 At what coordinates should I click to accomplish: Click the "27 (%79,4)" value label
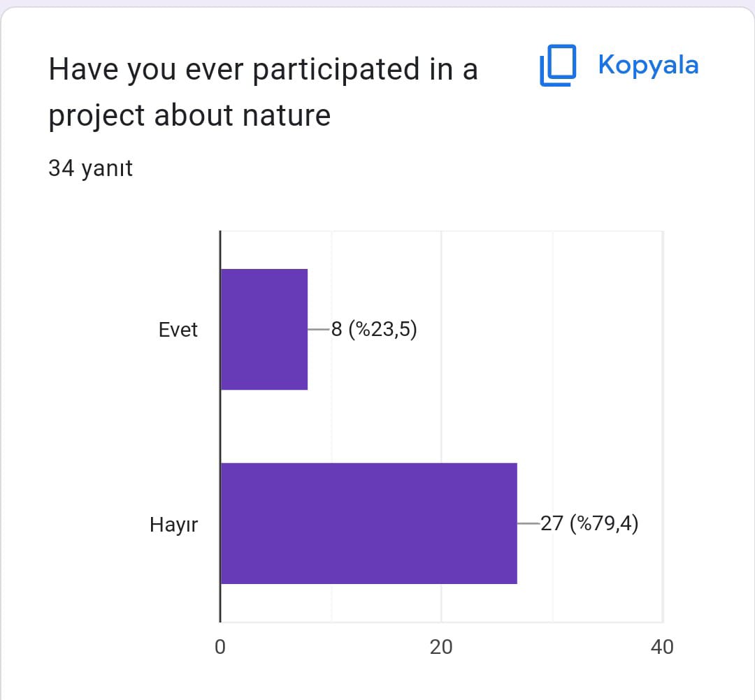pyautogui.click(x=589, y=523)
